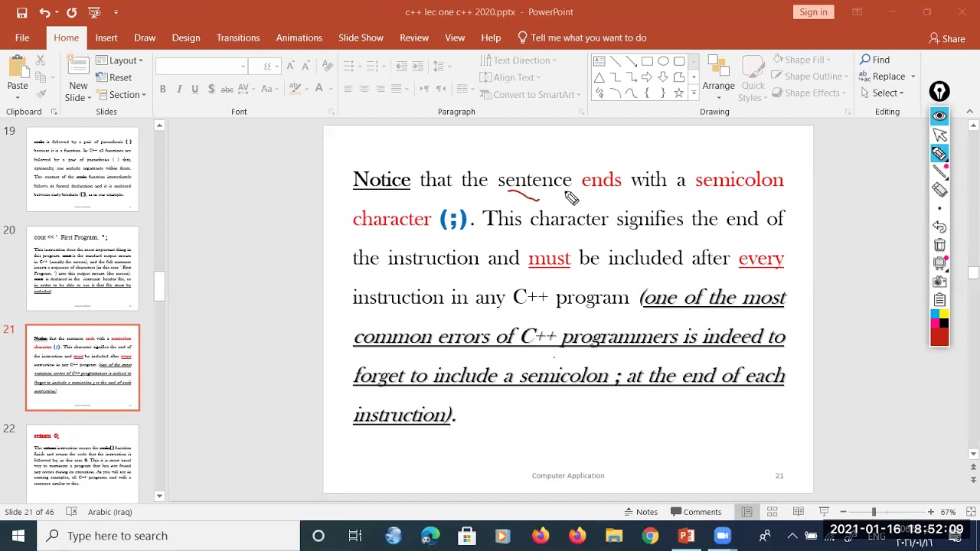
Task: Pick the text box shape in gallery
Action: 599,61
